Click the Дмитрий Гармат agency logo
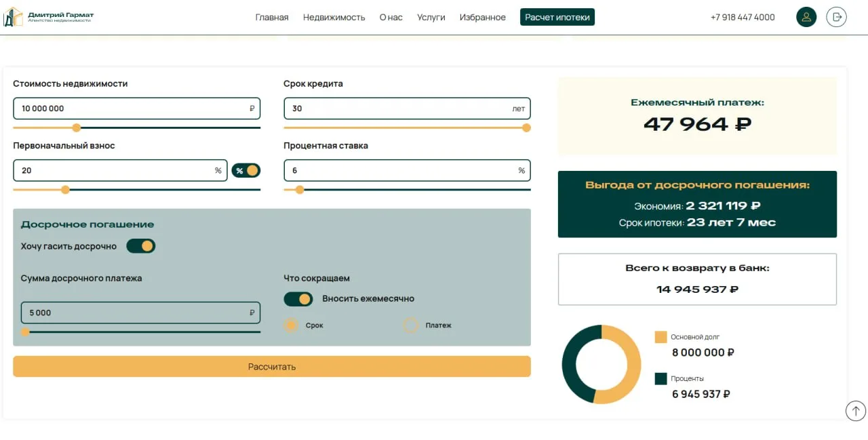 click(49, 17)
